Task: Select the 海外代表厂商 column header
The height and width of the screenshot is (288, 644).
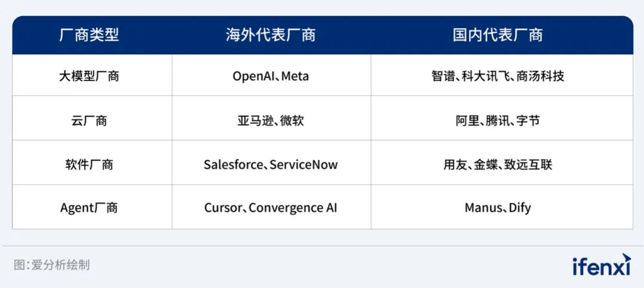Action: [x=271, y=35]
